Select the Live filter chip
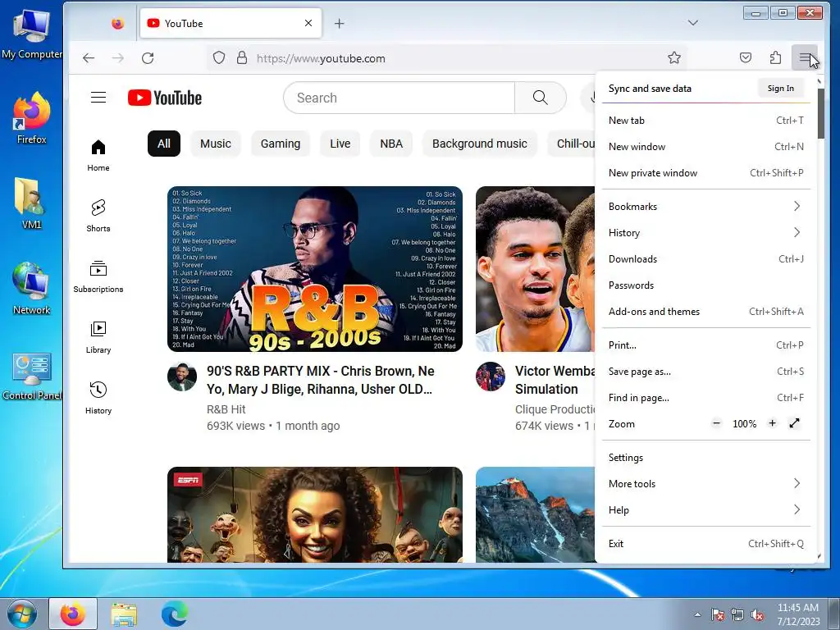840x630 pixels. coord(340,144)
